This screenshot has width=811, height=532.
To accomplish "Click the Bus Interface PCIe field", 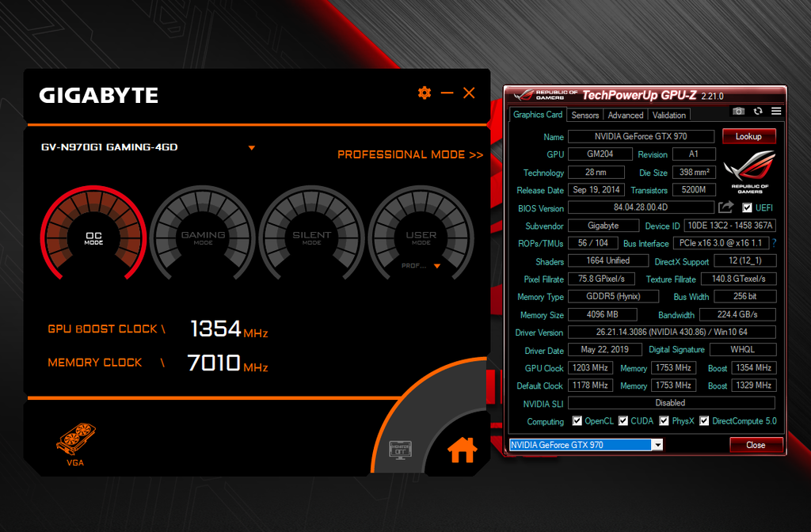I will point(721,243).
